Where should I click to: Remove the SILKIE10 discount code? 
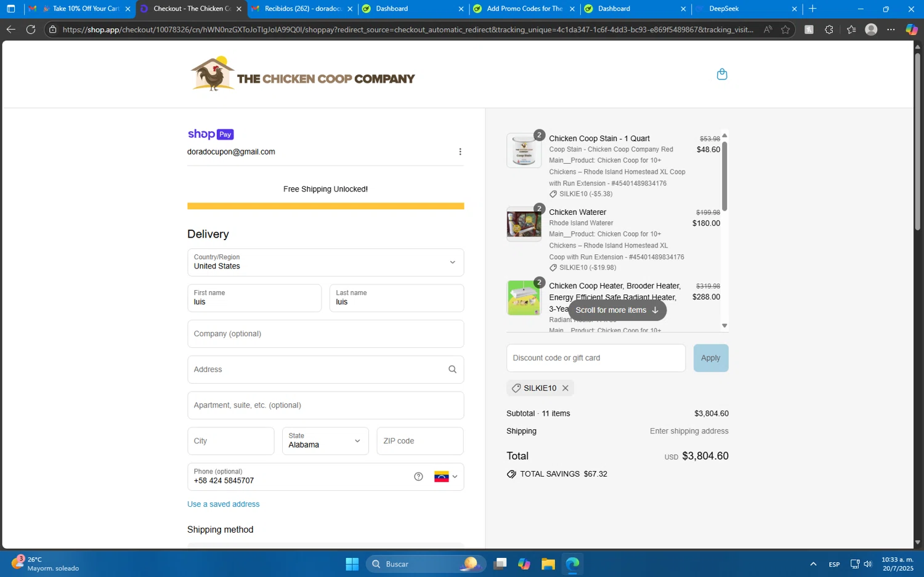[565, 388]
